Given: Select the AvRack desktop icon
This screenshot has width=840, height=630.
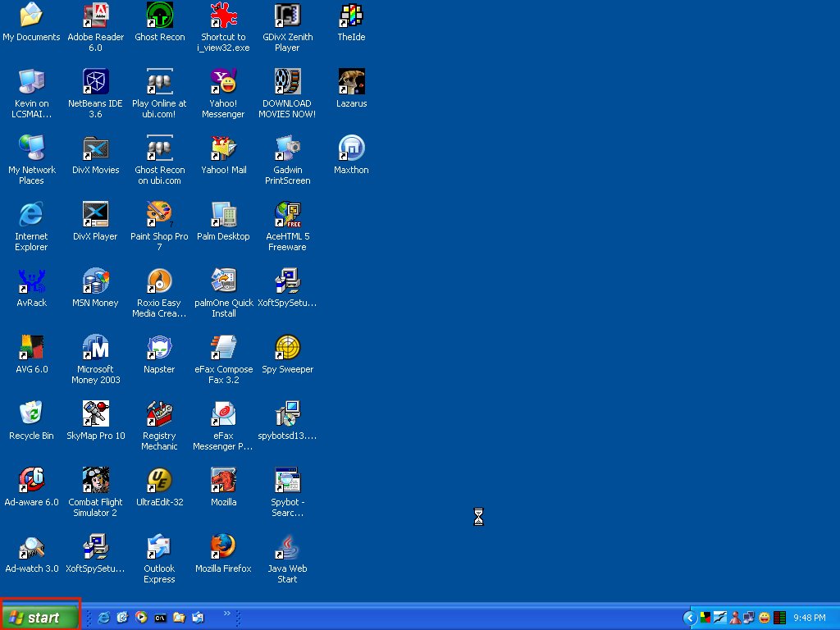Looking at the screenshot, I should tap(31, 281).
